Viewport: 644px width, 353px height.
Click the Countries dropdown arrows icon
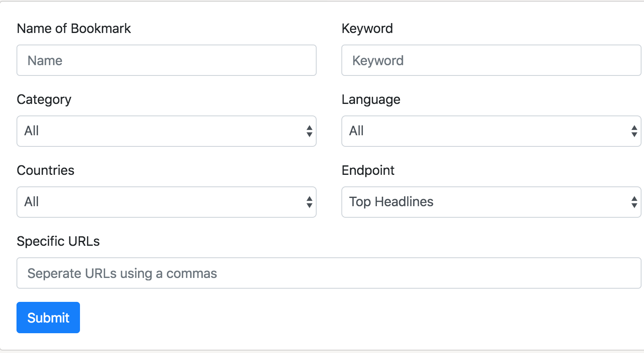309,202
